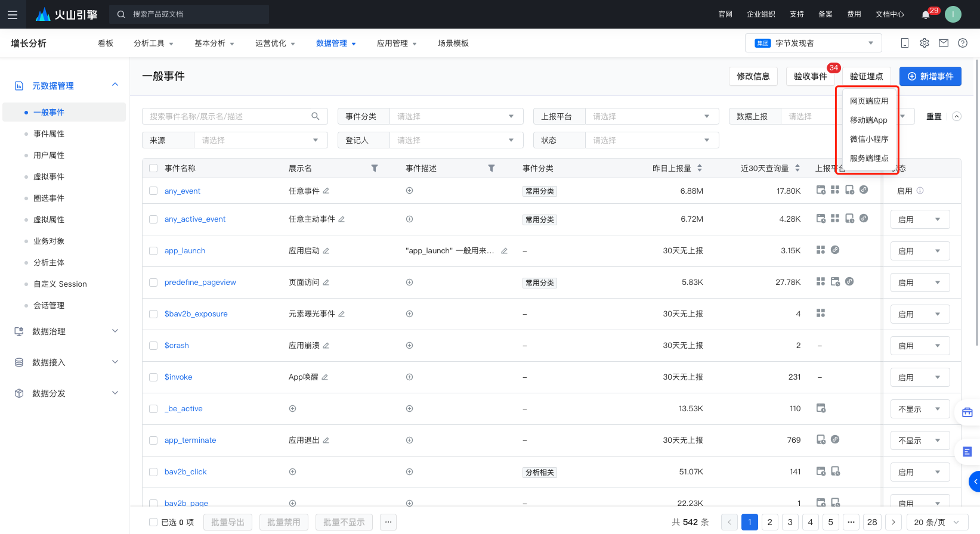Select the app_launch row checkbox
Screen dimensions: 980x534
[x=153, y=251]
